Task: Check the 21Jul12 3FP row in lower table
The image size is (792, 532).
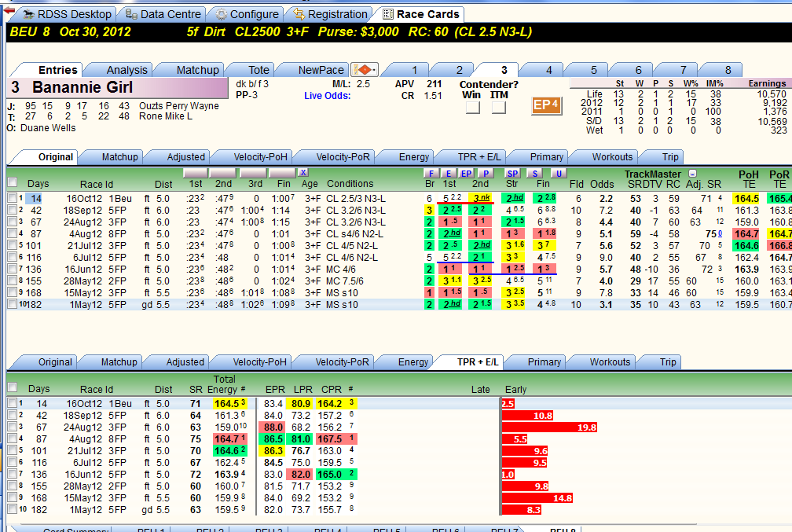Action: [13, 449]
